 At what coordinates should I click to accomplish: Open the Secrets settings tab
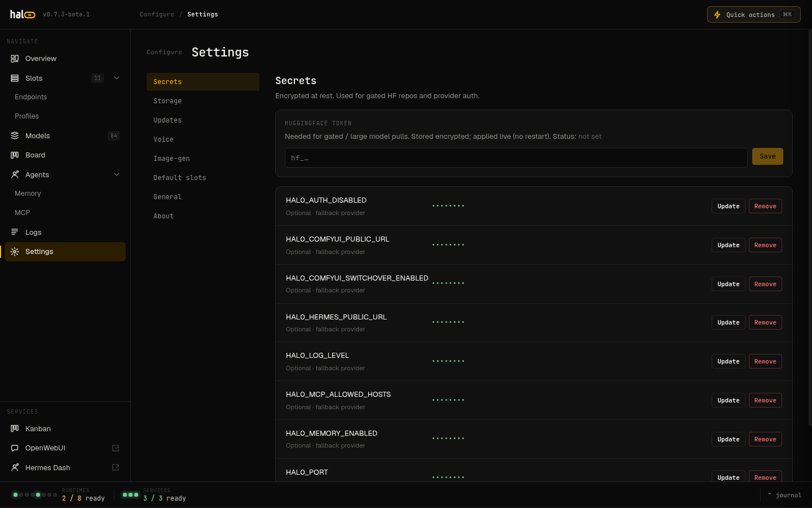click(x=203, y=82)
